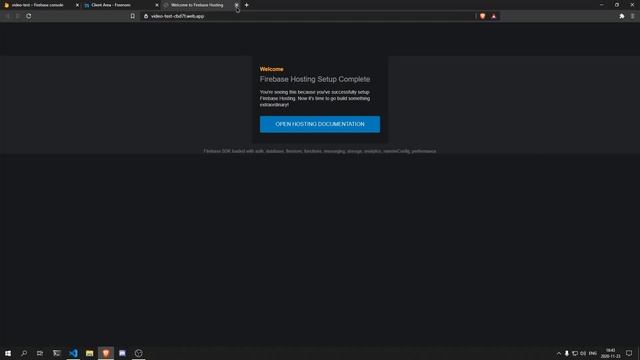Open the Windows notification center
The image size is (640, 360).
pos(629,353)
